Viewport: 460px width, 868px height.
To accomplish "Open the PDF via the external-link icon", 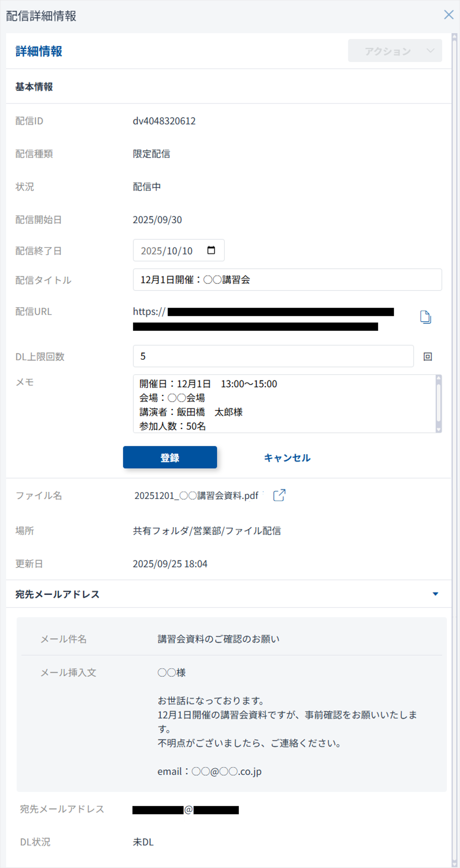I will click(279, 495).
